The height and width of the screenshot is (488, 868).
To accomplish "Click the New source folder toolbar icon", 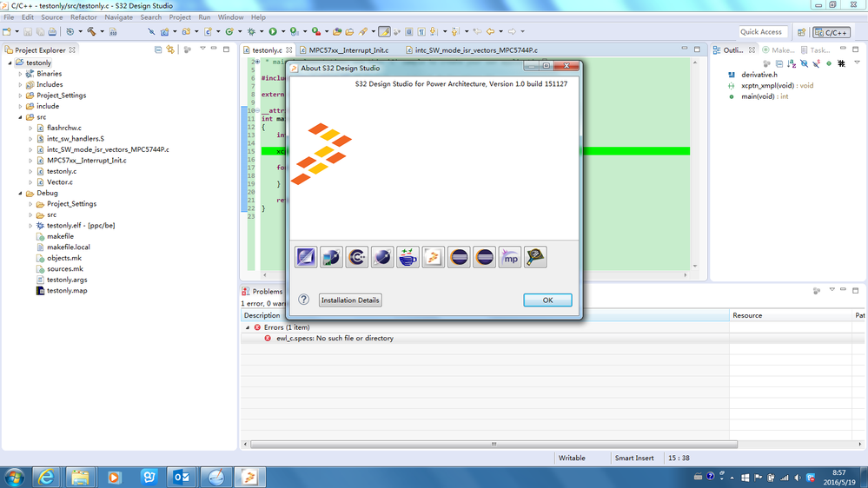I will pyautogui.click(x=187, y=31).
